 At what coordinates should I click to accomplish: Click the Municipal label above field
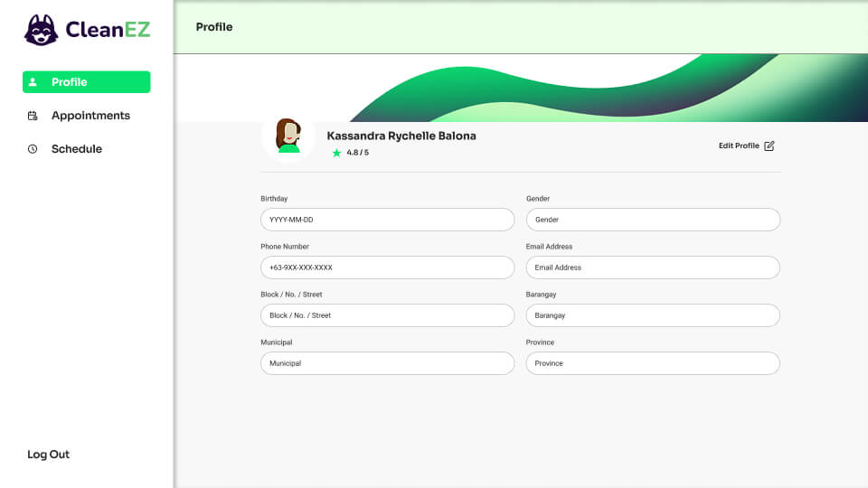[277, 342]
